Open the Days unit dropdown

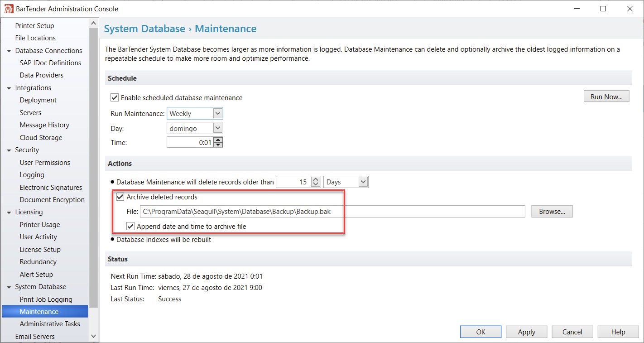[x=363, y=182]
